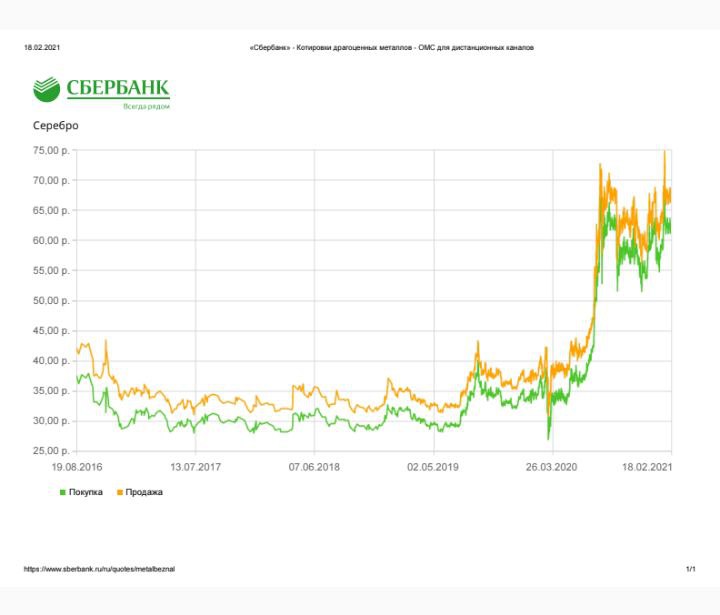Click the 75,00 р. price axis label
The width and height of the screenshot is (720, 615).
coord(51,151)
